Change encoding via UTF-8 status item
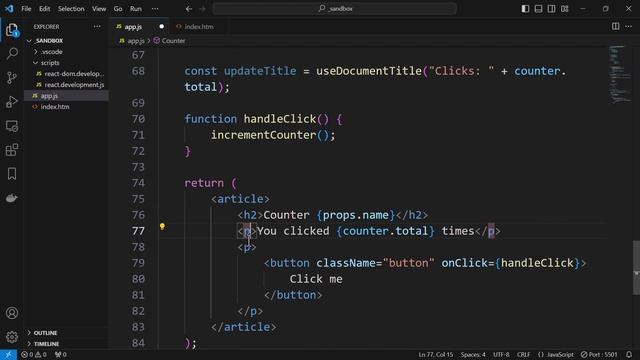 pyautogui.click(x=501, y=355)
